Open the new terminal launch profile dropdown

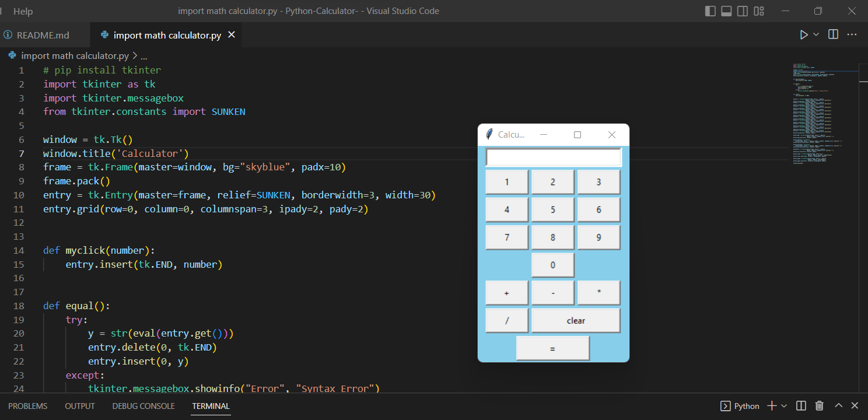click(784, 406)
